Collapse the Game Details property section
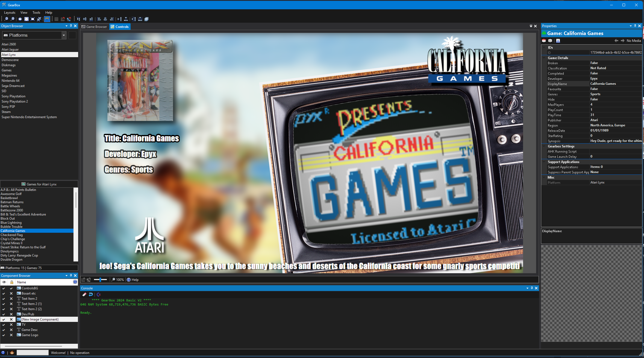The height and width of the screenshot is (358, 644). pos(544,58)
